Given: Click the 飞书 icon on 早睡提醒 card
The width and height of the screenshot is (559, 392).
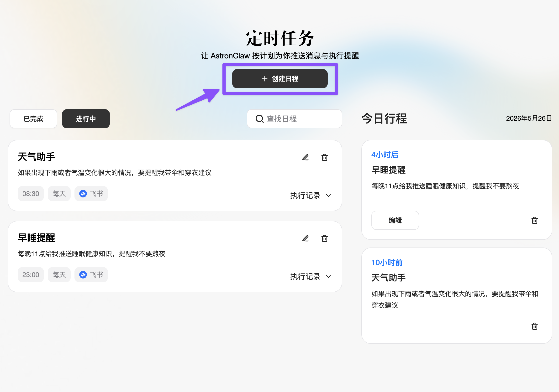Looking at the screenshot, I should coord(83,274).
